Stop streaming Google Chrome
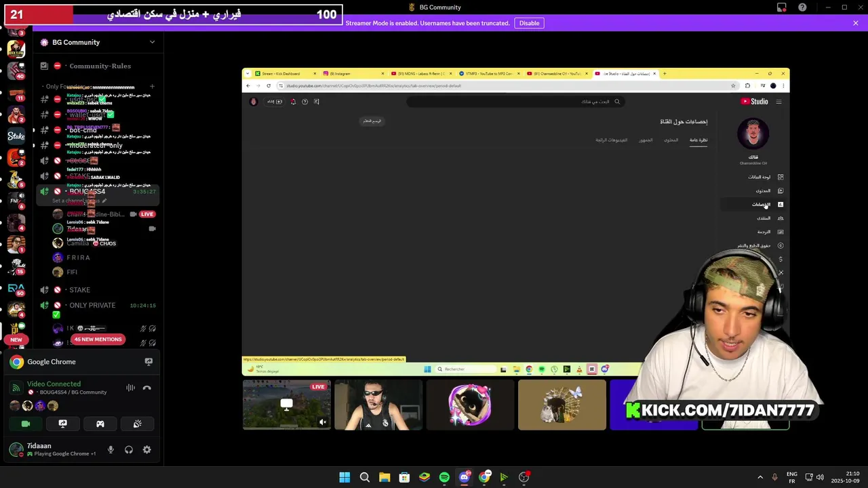The width and height of the screenshot is (868, 488). 149,362
